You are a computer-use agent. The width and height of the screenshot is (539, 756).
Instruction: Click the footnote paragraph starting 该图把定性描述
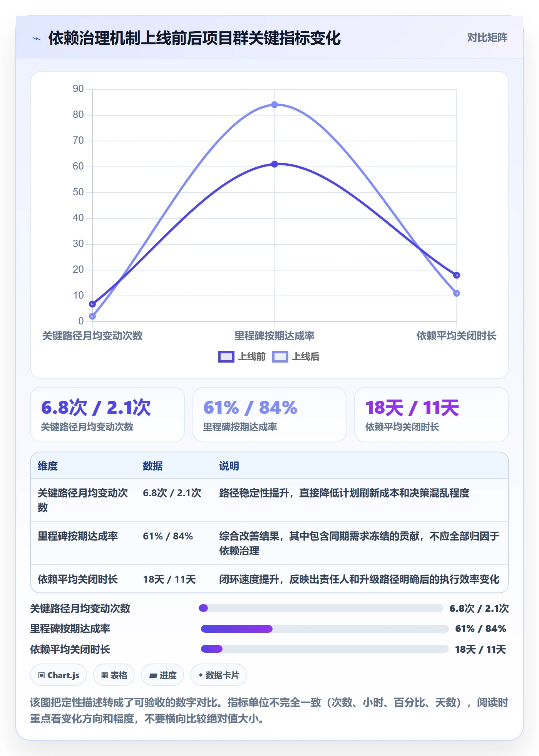[269, 711]
